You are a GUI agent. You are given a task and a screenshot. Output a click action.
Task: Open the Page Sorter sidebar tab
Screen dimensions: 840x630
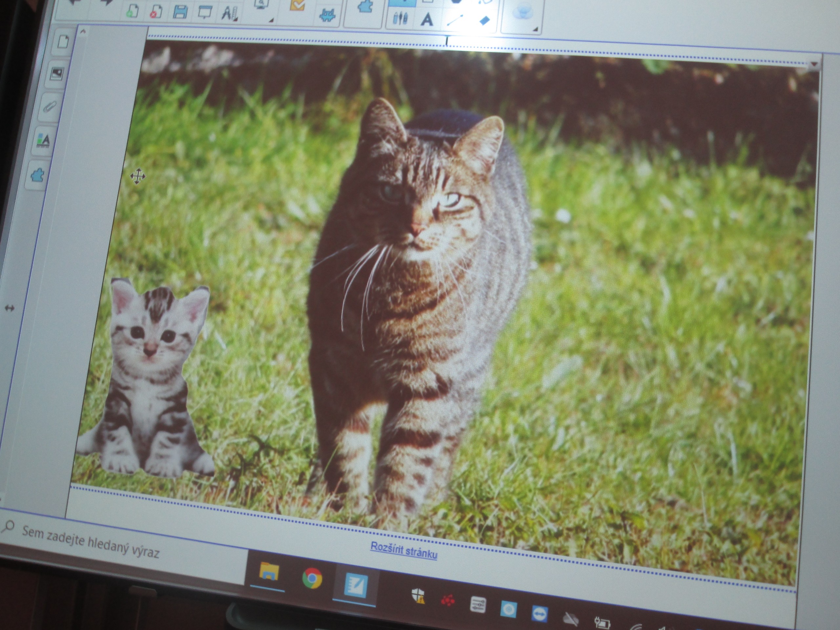63,42
